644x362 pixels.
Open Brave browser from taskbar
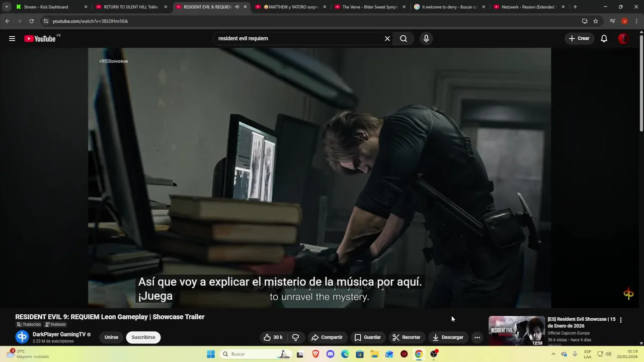coord(315,354)
